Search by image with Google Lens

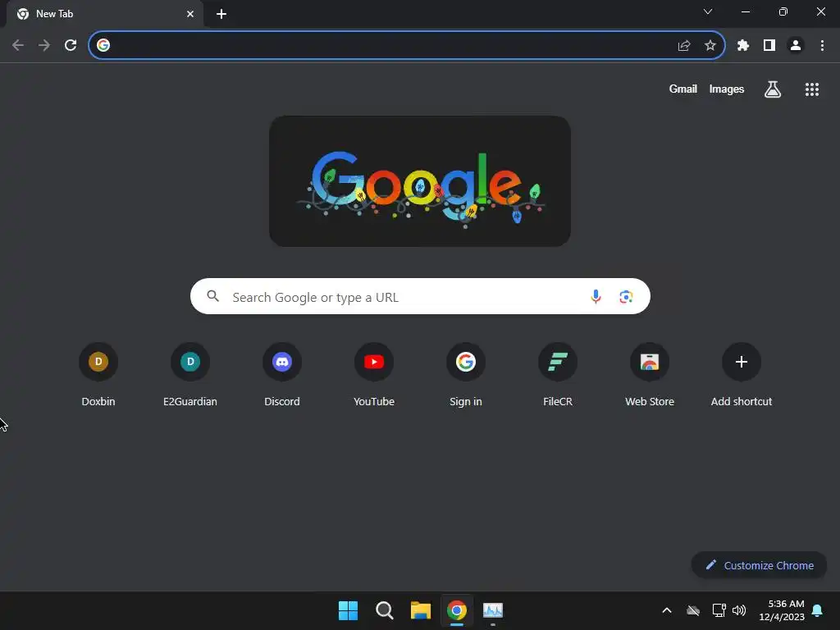(626, 296)
